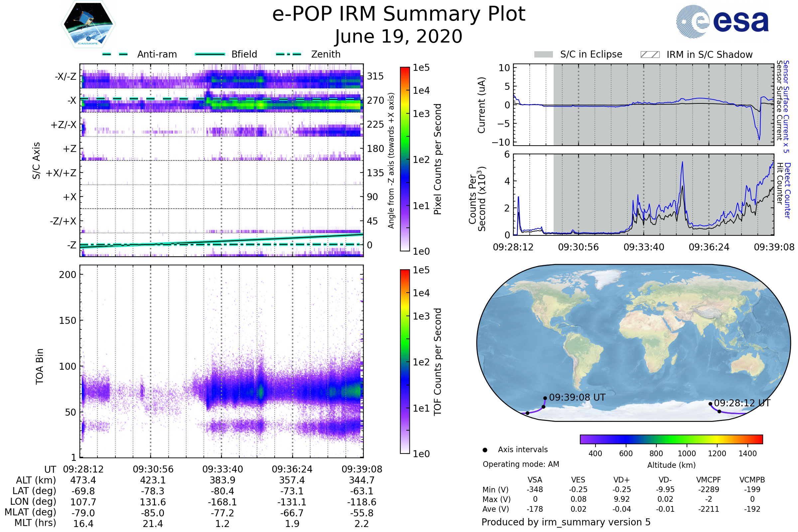Click the gray S/C in Eclipse legend patch
The image size is (798, 532).
543,55
